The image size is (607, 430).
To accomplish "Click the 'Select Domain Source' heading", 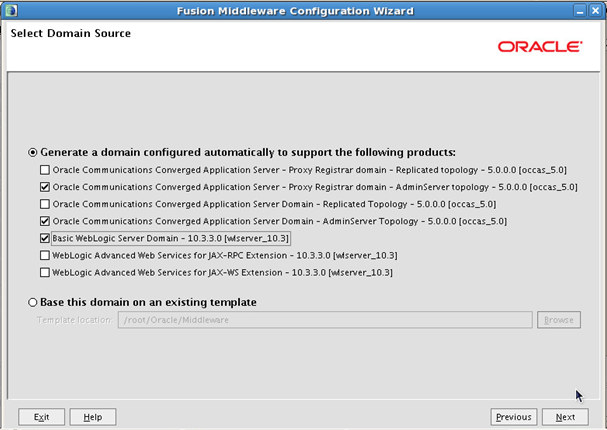I will pos(70,33).
